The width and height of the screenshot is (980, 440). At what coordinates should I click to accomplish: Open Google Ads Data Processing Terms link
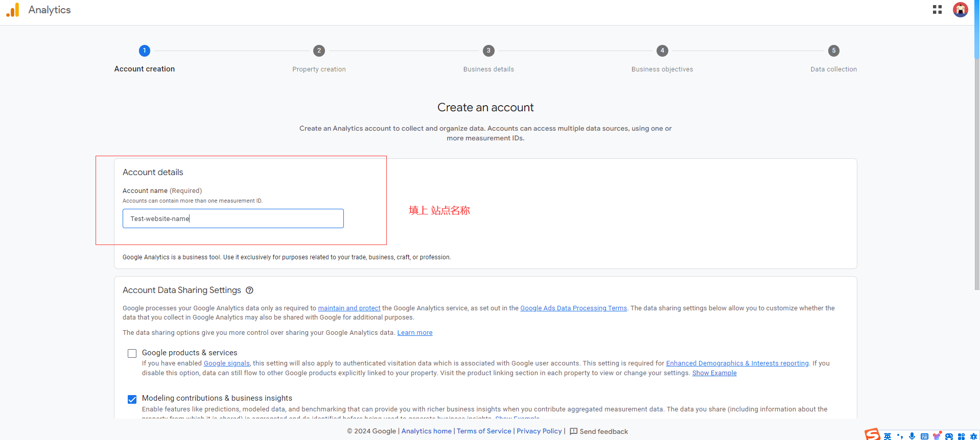point(573,308)
